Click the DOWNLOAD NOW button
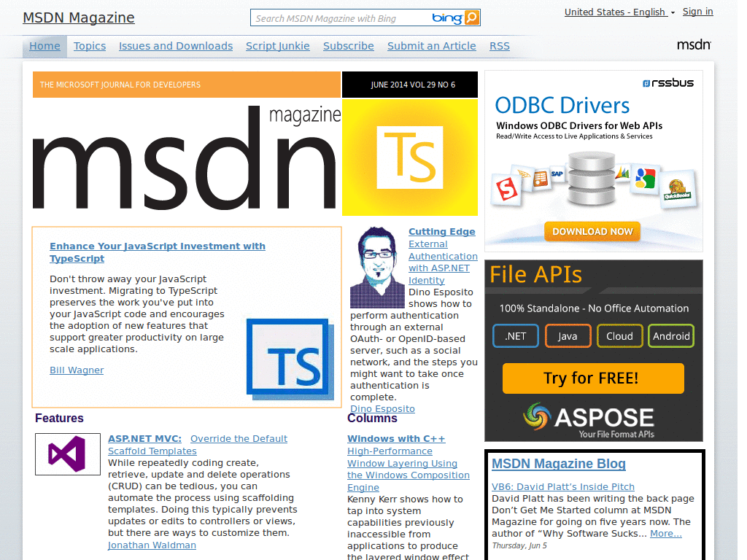Screen dimensions: 747x560 click(592, 231)
